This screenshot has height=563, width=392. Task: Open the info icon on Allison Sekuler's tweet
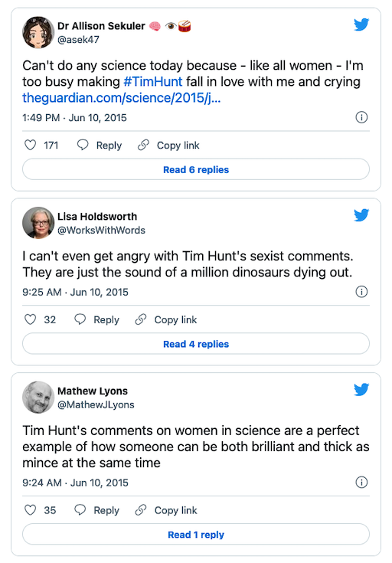pyautogui.click(x=361, y=117)
